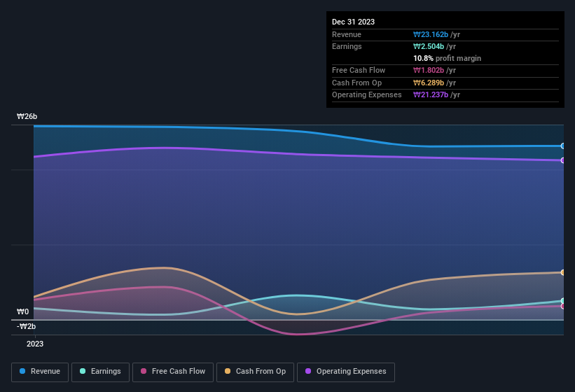The image size is (575, 392).
Task: Toggle the Cash From Op legend series
Action: tap(255, 372)
